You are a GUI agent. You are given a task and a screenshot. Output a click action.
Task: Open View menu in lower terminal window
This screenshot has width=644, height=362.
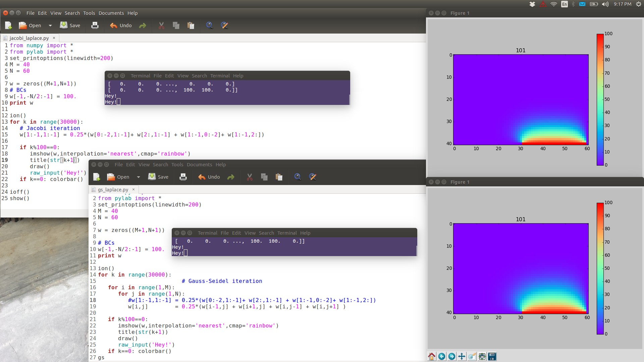(x=250, y=233)
